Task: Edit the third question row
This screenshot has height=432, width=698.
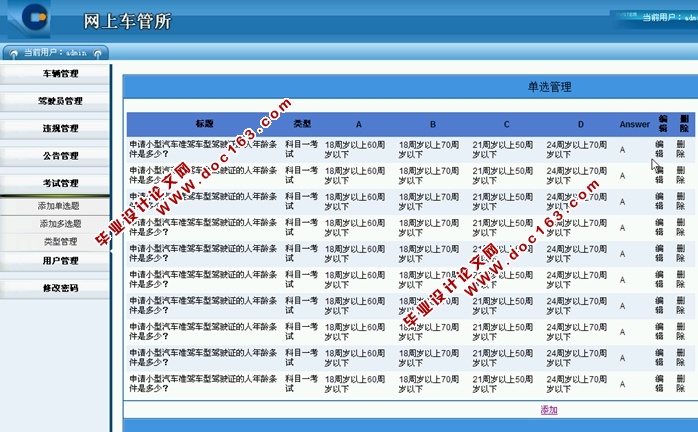Action: pos(659,201)
